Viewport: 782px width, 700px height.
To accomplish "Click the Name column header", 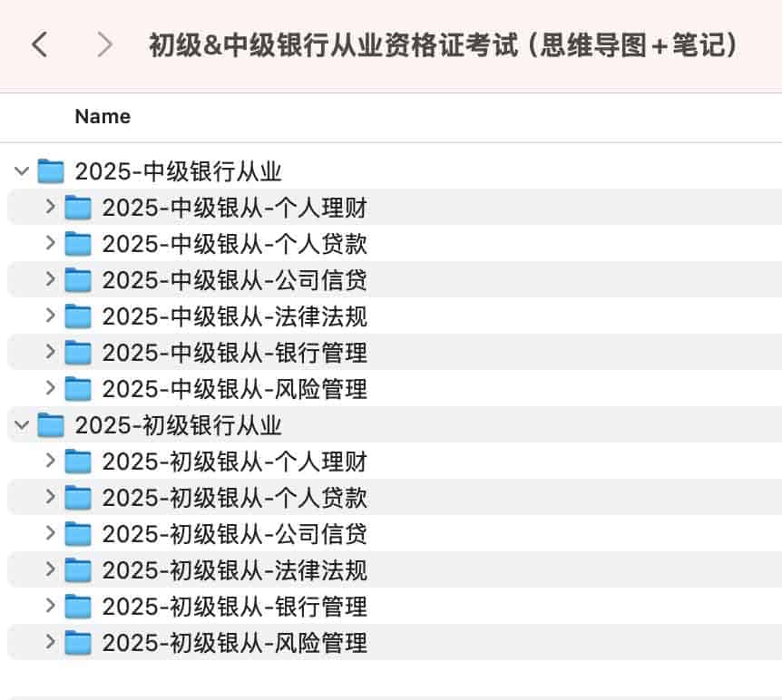I will coord(102,116).
